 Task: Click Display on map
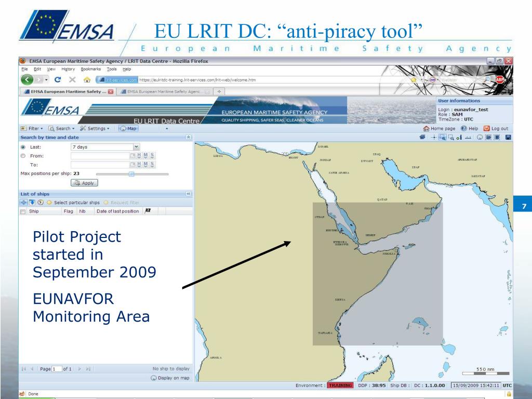tap(170, 378)
